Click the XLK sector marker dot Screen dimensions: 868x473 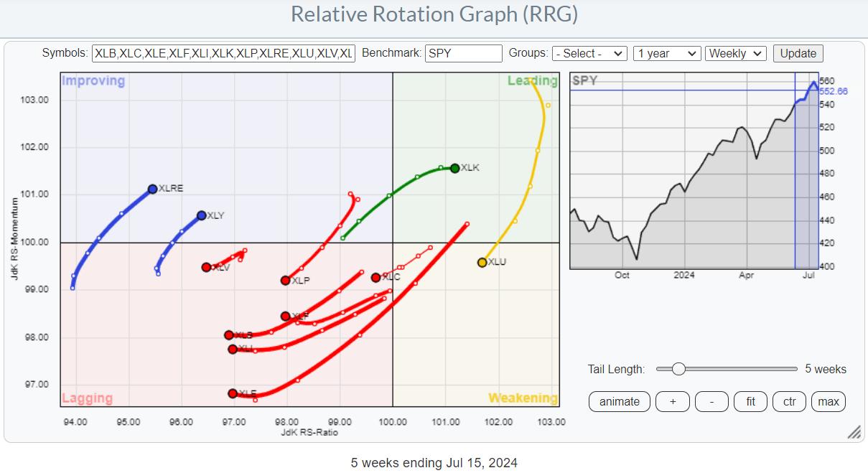[454, 168]
